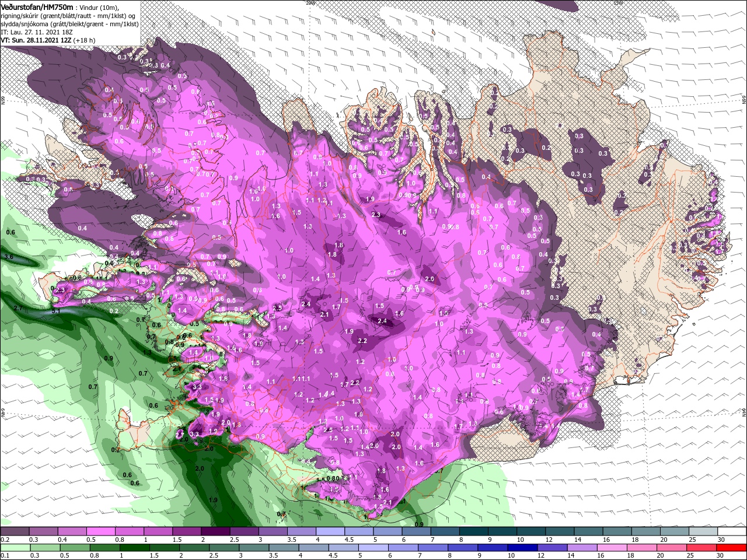
Task: Select lower legend swatch between 3.5 and 4
Action: (284, 548)
